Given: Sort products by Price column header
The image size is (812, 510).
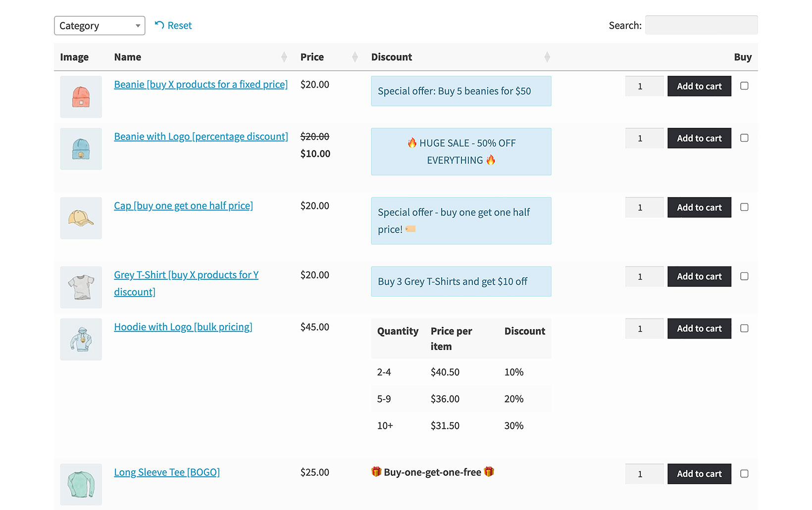Looking at the screenshot, I should [x=312, y=56].
